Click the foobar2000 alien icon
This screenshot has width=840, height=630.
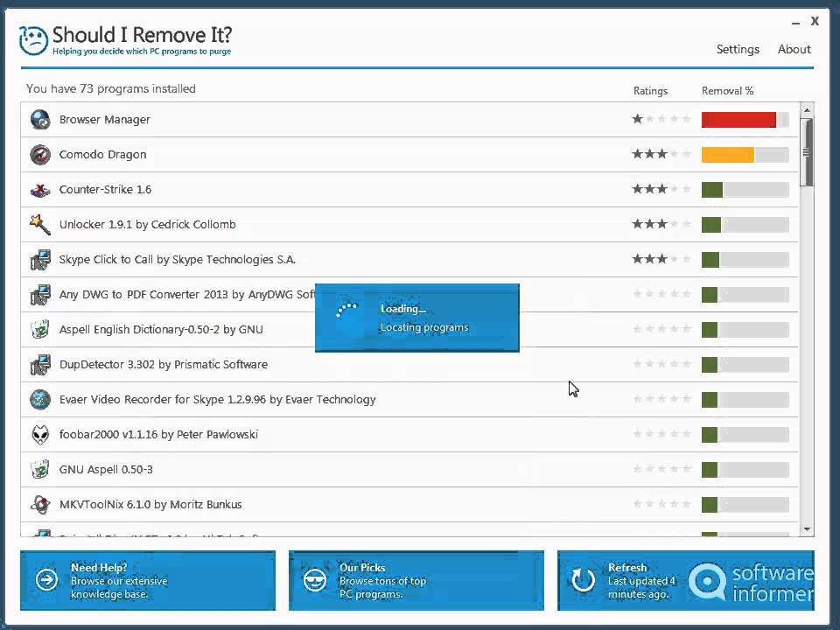(39, 435)
